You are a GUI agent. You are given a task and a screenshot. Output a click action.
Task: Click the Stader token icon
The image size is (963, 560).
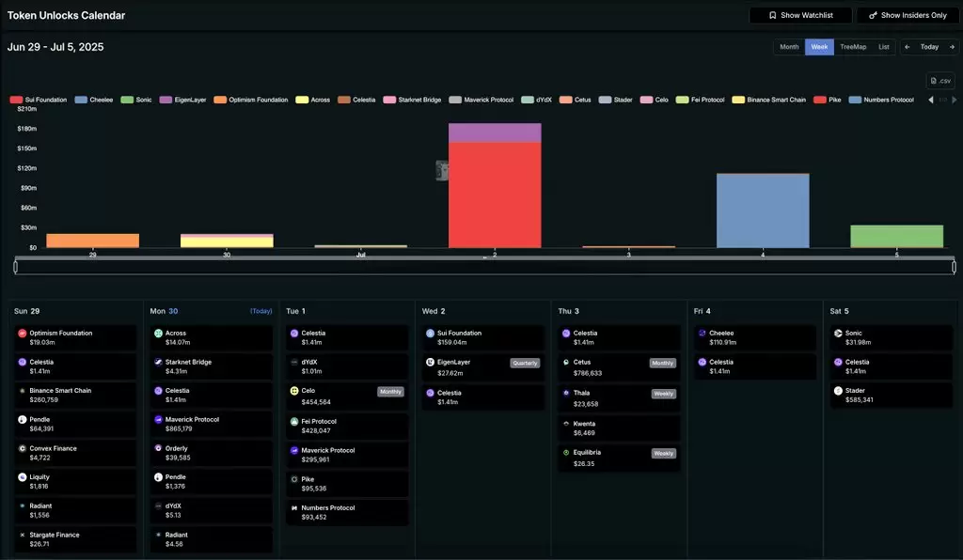pyautogui.click(x=838, y=391)
